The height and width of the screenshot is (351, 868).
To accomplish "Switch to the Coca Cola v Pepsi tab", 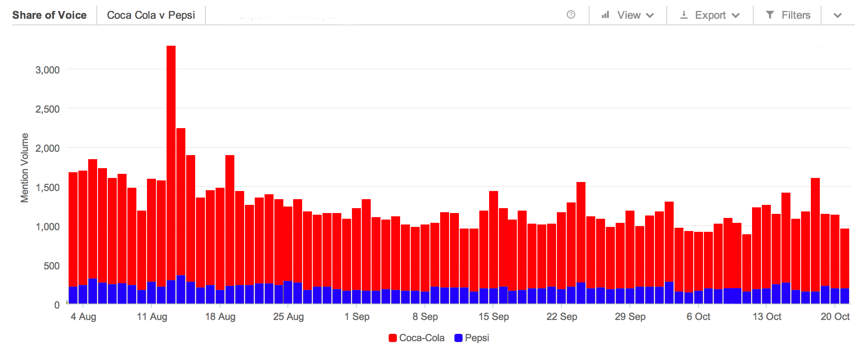I will point(151,15).
